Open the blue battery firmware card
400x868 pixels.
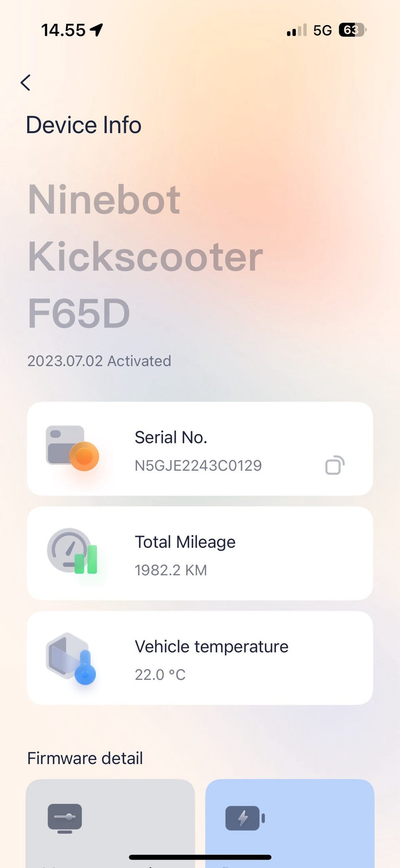[290, 830]
